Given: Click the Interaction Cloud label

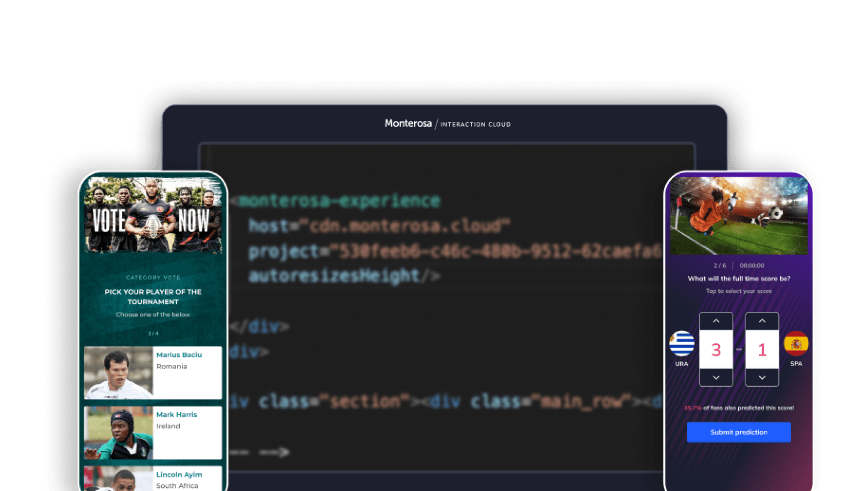Looking at the screenshot, I should tap(475, 125).
